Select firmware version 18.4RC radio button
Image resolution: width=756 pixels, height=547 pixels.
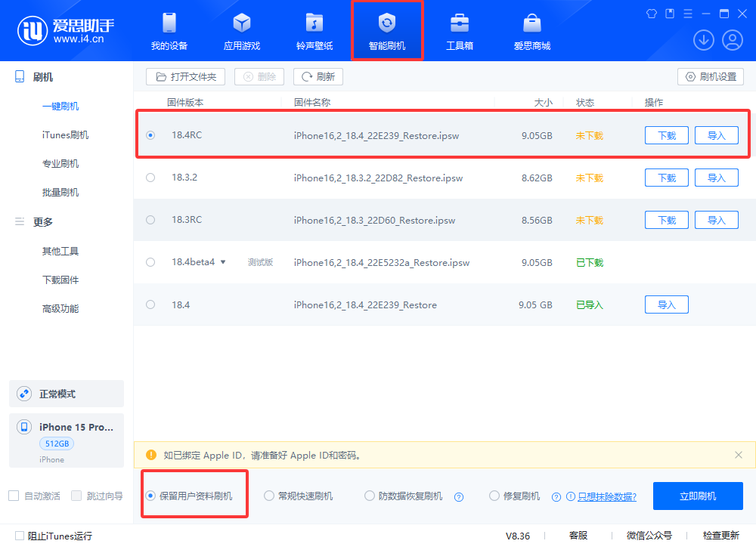pos(150,134)
